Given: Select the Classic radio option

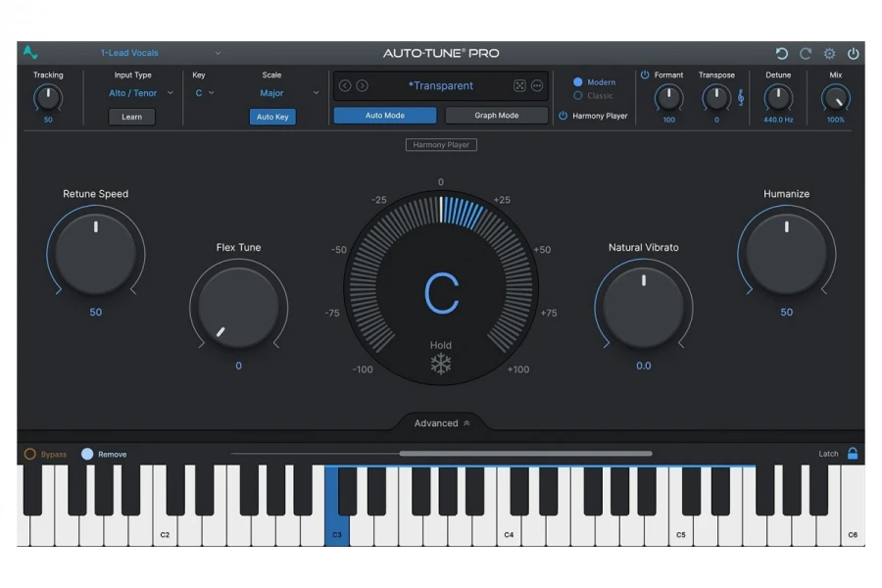Looking at the screenshot, I should 577,96.
